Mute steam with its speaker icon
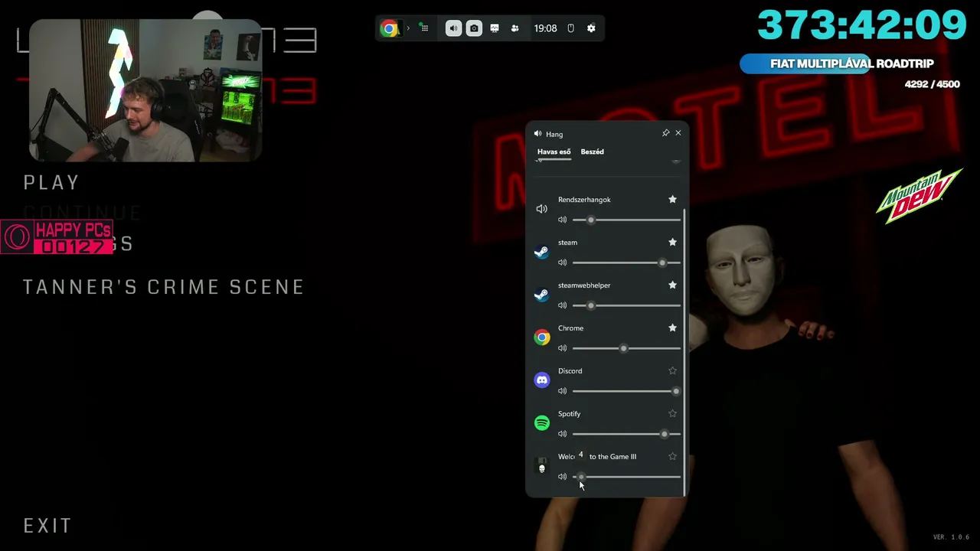Viewport: 980px width, 551px height. point(563,262)
